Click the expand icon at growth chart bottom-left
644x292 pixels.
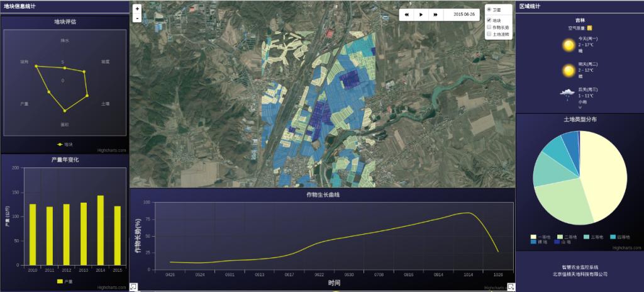coord(133,287)
